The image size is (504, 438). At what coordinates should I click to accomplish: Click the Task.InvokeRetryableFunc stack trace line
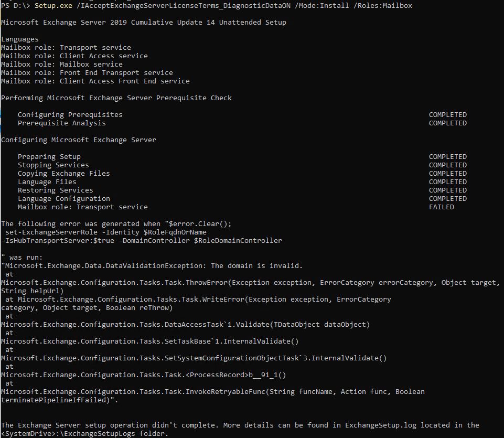[x=213, y=392]
